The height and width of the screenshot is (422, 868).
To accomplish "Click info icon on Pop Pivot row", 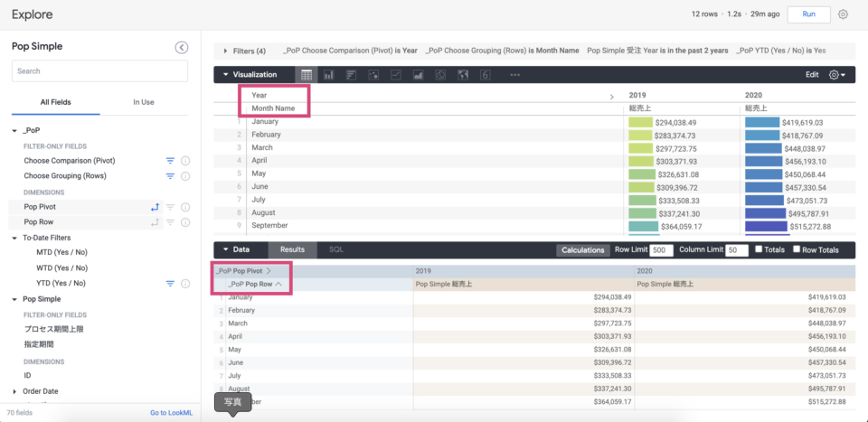I will [x=185, y=207].
